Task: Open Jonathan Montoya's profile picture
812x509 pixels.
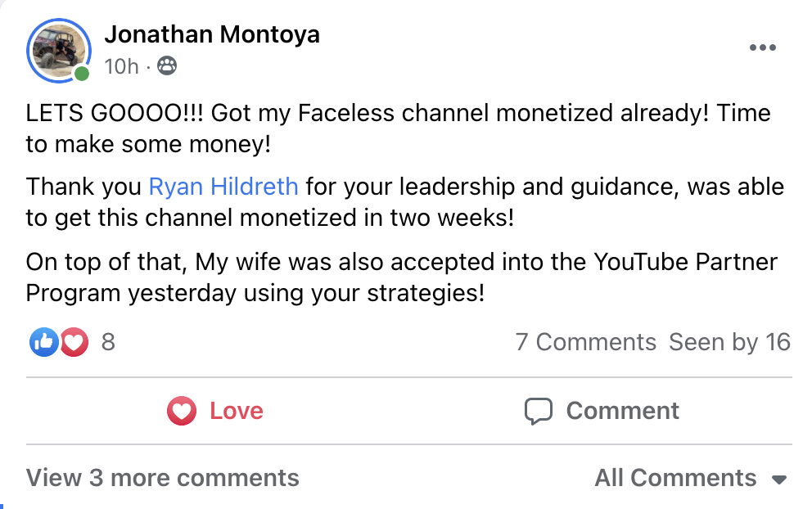Action: [58, 50]
